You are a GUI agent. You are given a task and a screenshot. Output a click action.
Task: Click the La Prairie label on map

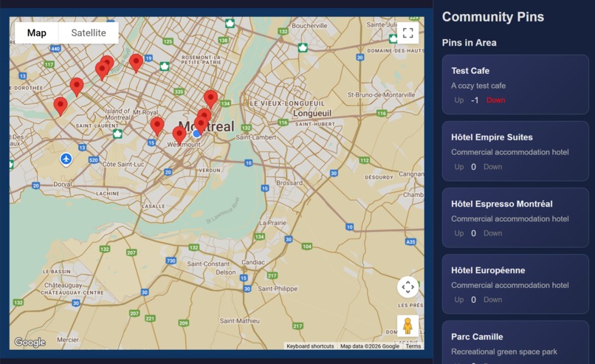coord(272,223)
